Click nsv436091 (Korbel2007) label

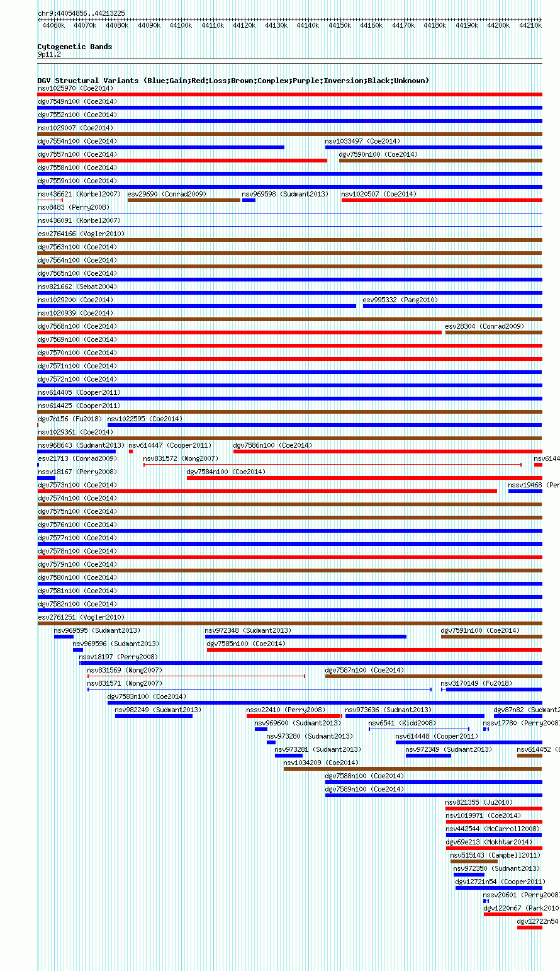point(79,221)
